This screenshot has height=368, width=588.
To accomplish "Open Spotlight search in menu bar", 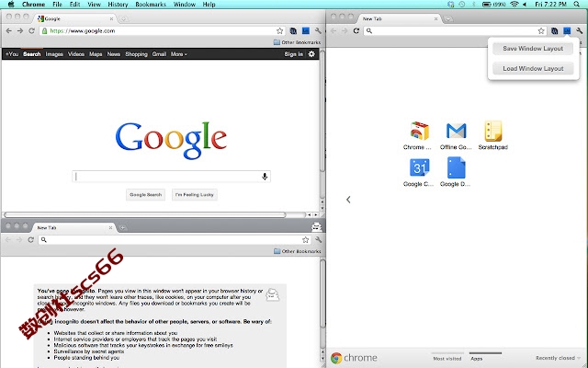I will [x=577, y=5].
